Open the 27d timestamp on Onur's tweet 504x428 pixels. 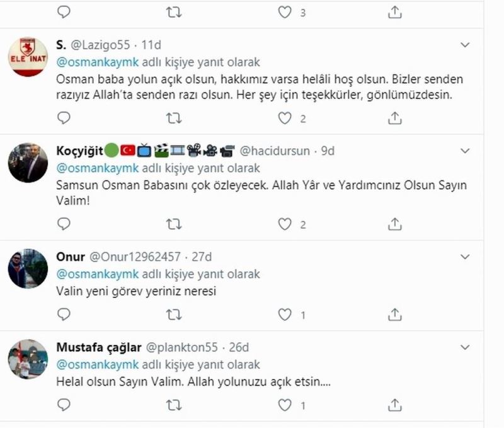[x=200, y=257]
